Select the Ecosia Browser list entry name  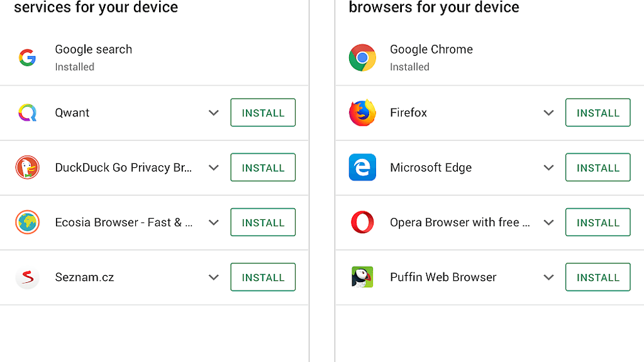(x=124, y=222)
